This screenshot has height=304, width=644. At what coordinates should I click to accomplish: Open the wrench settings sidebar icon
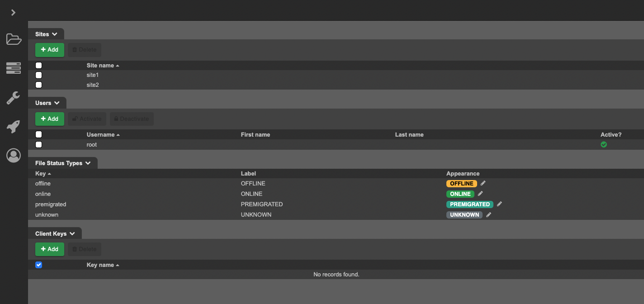click(14, 98)
